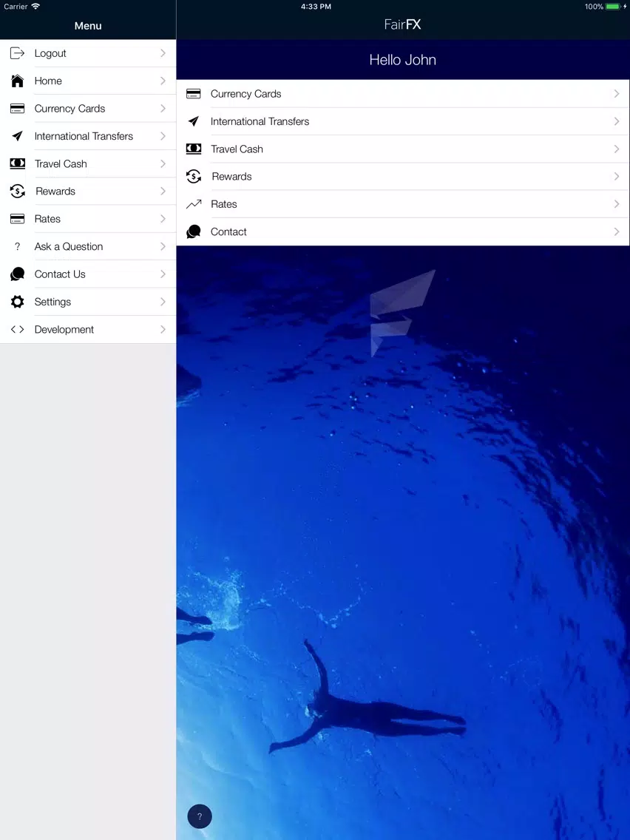Click the Travel Cash banknote icon in the side menu
Screen dimensions: 630x840
(17, 163)
